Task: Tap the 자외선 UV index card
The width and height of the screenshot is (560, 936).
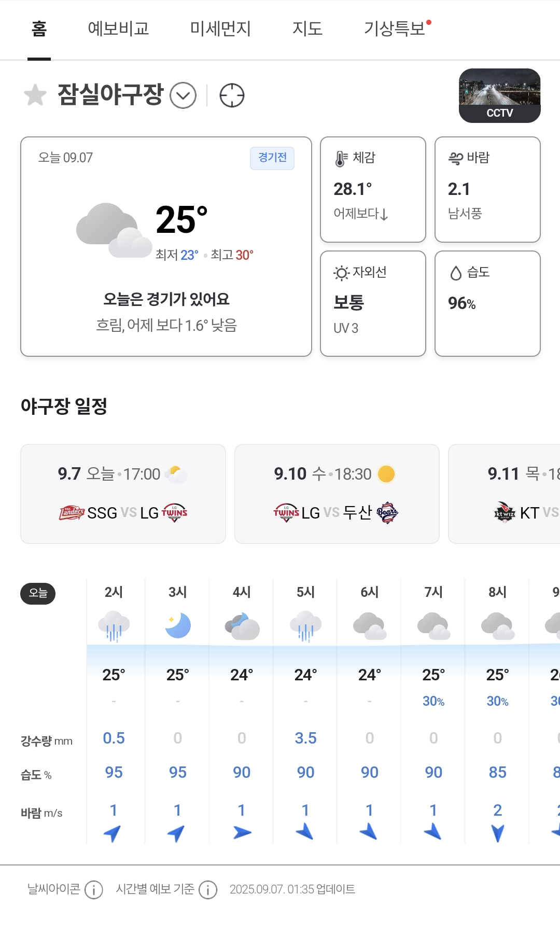Action: [373, 303]
